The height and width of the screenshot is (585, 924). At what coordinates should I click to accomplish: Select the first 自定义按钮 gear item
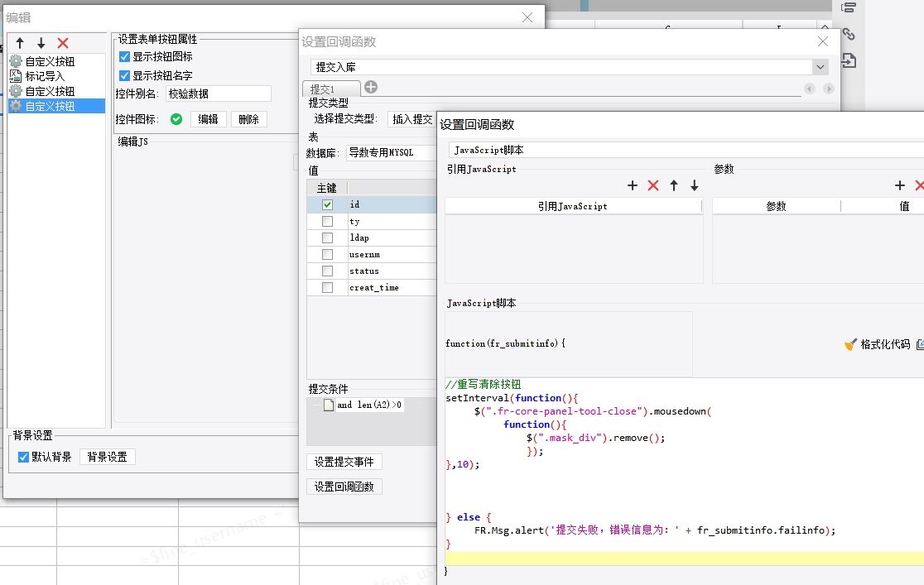pyautogui.click(x=56, y=61)
